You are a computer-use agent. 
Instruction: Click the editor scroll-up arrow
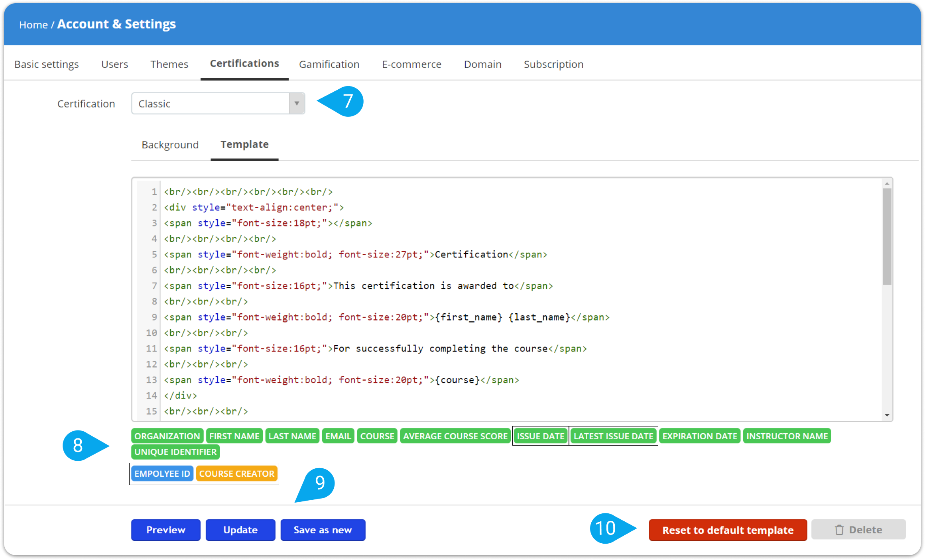887,184
